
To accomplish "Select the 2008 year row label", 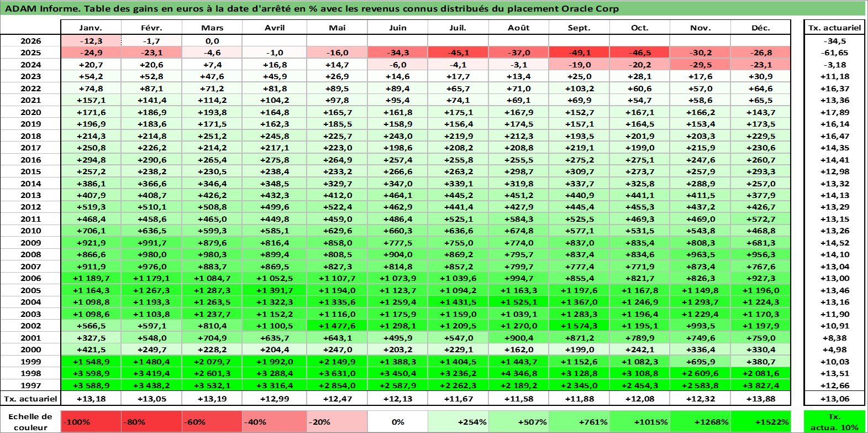I will point(30,254).
